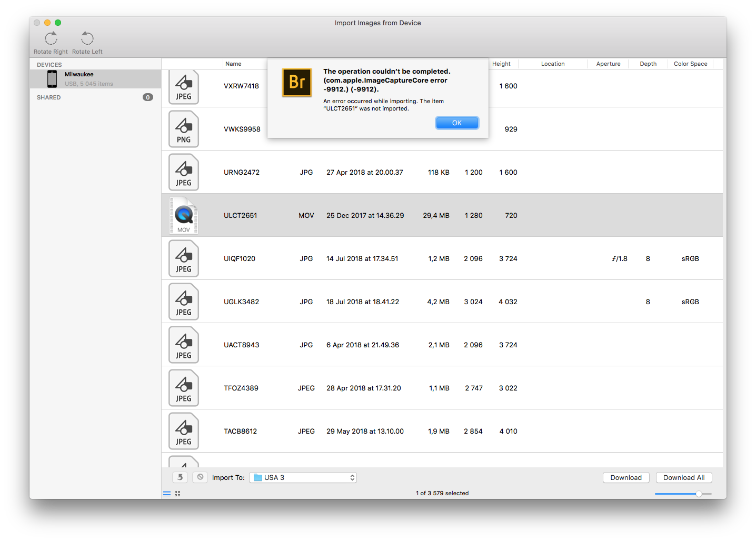Sort by the Height column header
Image resolution: width=756 pixels, height=541 pixels.
click(x=501, y=64)
